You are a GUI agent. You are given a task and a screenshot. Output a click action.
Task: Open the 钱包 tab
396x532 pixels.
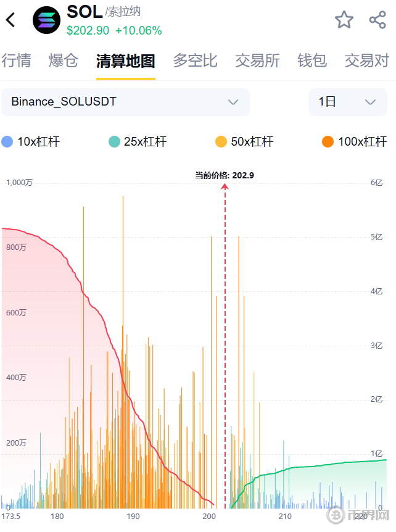coord(312,60)
